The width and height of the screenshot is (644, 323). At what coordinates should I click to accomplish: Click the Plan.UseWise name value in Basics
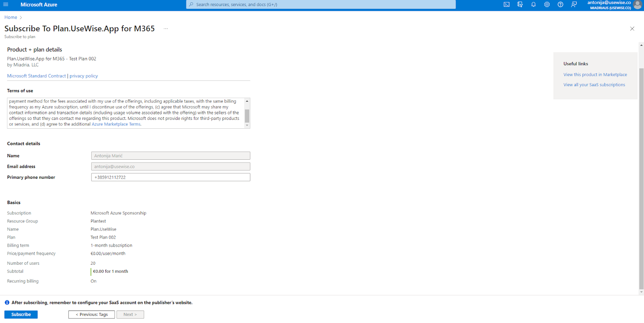click(103, 229)
